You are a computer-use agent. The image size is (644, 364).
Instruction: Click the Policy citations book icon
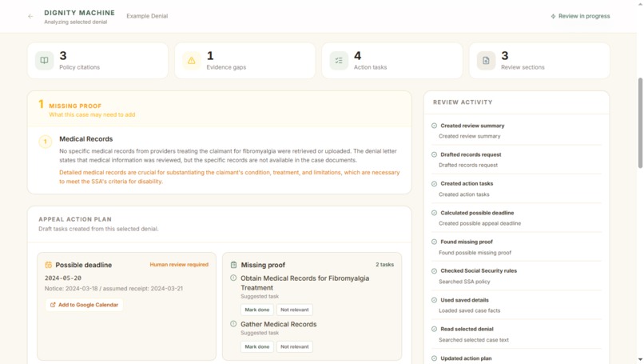(45, 61)
